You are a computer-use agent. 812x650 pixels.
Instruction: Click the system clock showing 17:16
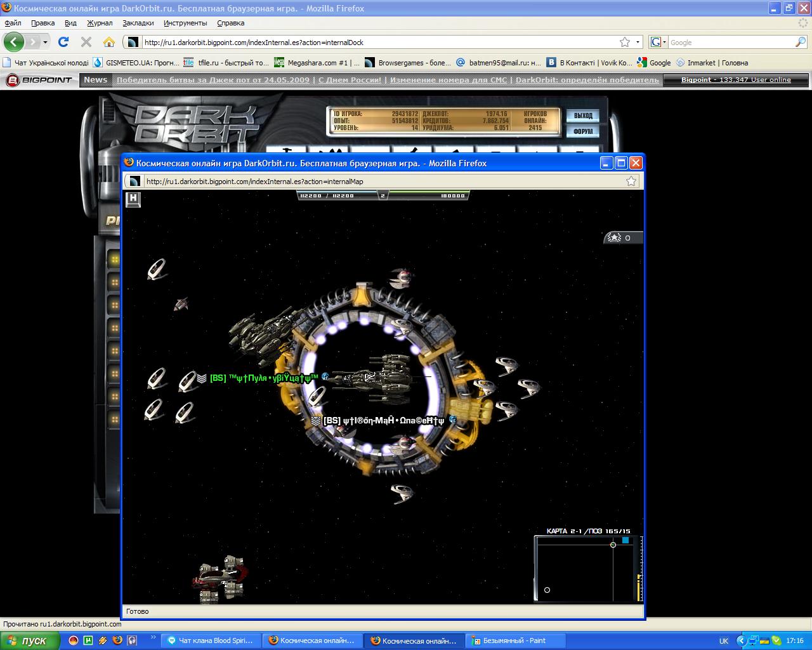795,640
